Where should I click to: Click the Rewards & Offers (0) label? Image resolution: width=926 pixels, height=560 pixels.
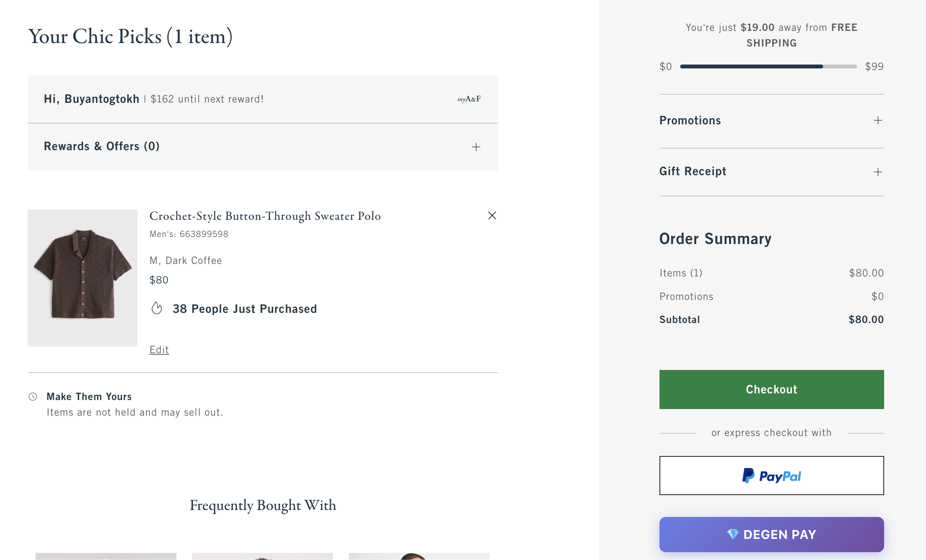click(x=102, y=146)
